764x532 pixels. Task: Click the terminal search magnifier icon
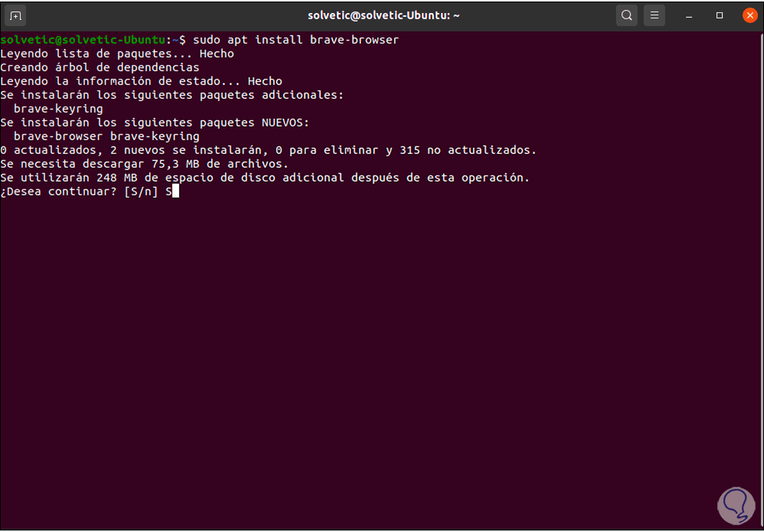627,15
